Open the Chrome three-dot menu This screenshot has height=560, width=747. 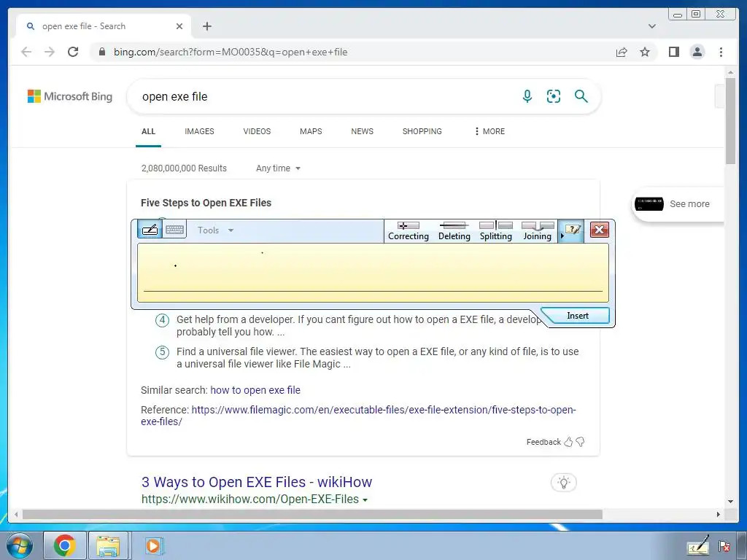721,52
